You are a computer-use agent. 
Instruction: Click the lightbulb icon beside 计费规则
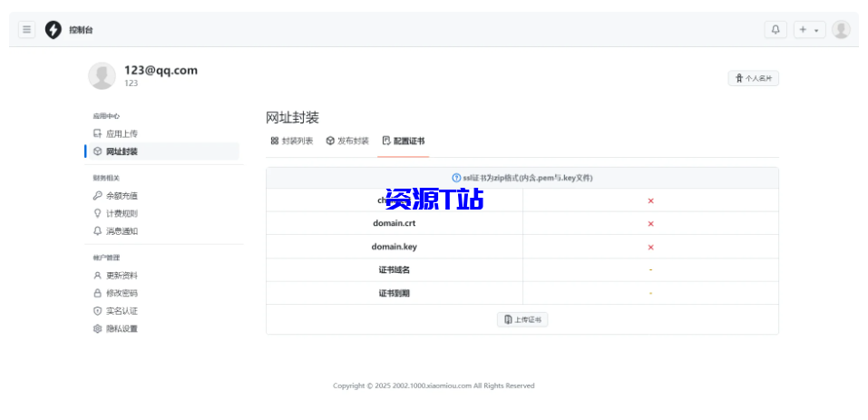coord(97,213)
